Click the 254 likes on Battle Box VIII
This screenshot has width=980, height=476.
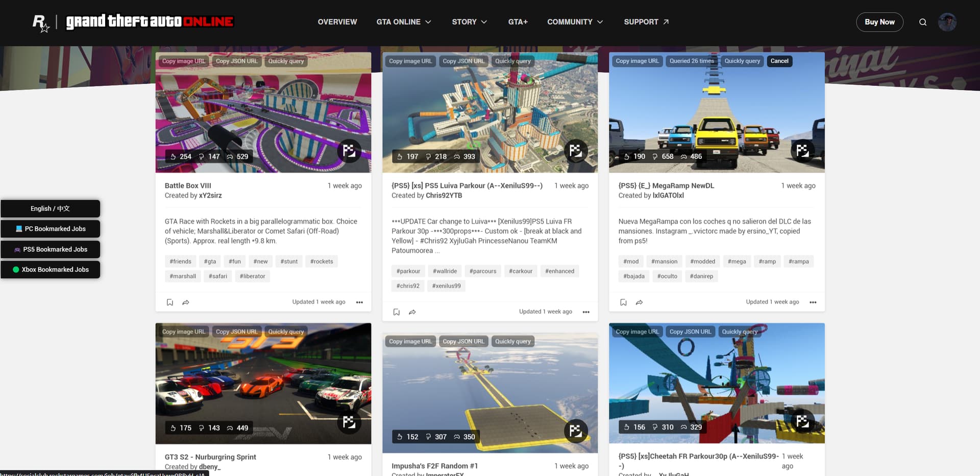[x=181, y=157]
